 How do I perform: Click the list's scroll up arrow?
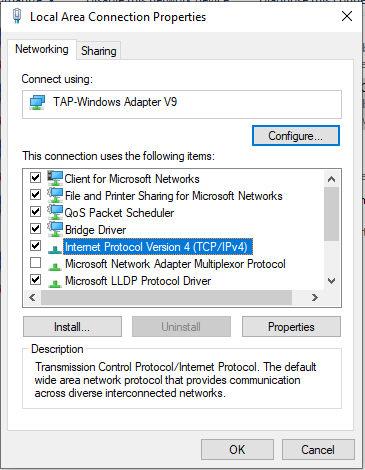point(331,179)
